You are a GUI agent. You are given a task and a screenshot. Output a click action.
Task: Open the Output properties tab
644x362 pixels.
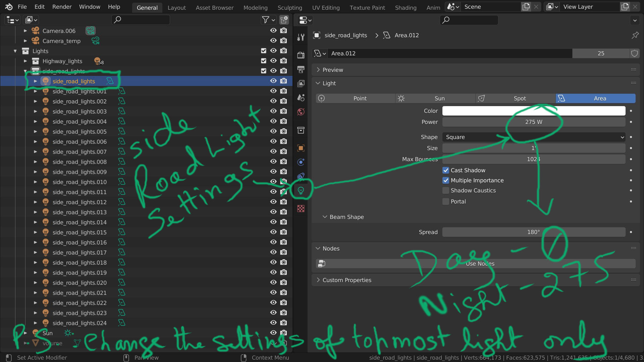point(301,69)
